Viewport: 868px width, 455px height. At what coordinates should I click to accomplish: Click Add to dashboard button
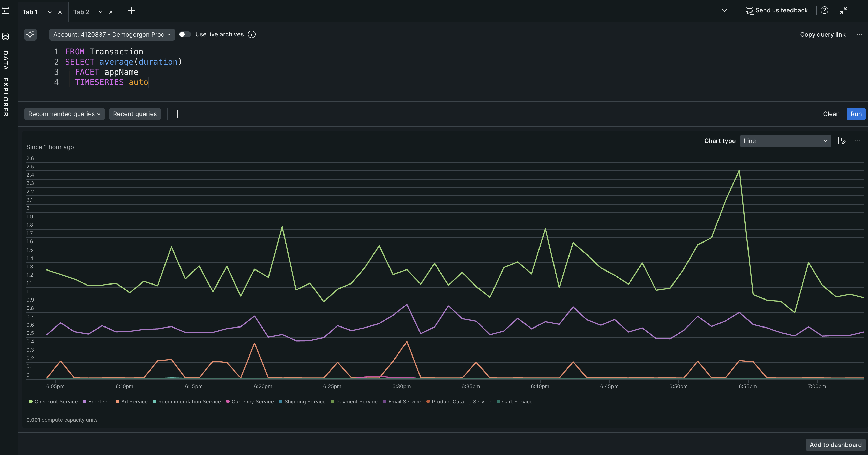(x=835, y=445)
